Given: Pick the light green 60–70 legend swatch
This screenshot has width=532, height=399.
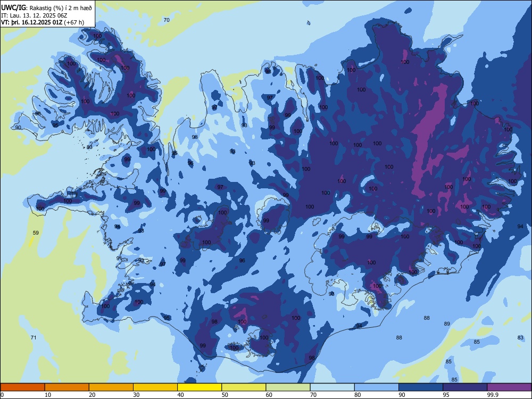Looking at the screenshot, I should coord(288,387).
